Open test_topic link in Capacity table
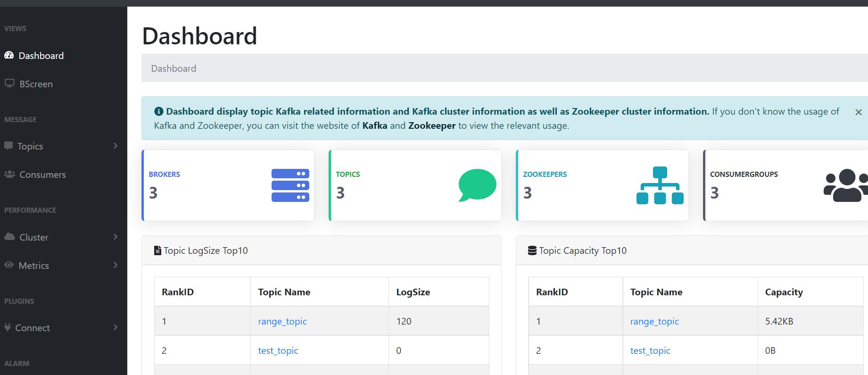The height and width of the screenshot is (375, 868). tap(650, 350)
